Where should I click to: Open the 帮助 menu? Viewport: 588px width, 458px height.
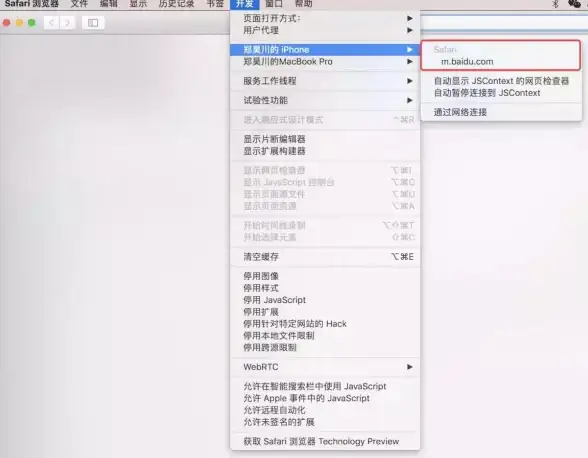pos(303,4)
